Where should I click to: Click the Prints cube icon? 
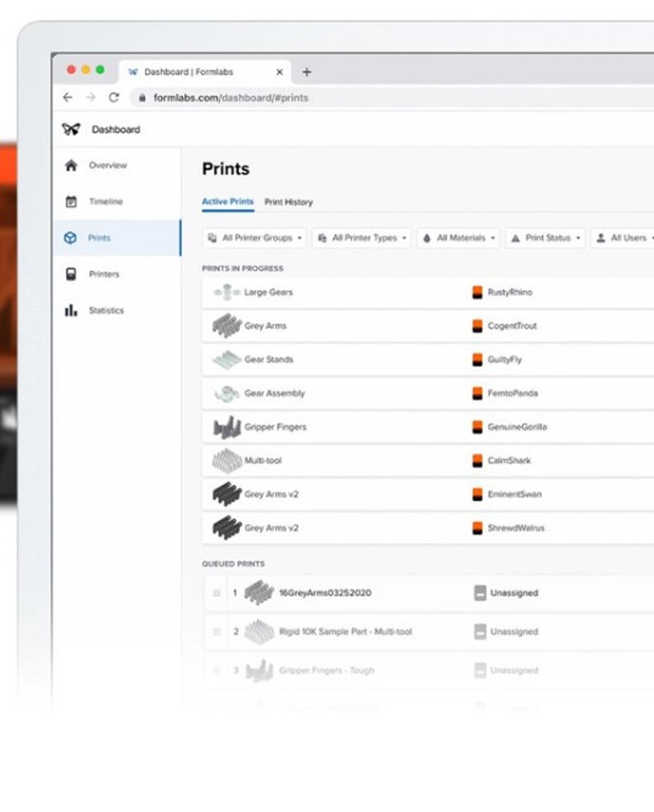(x=70, y=238)
